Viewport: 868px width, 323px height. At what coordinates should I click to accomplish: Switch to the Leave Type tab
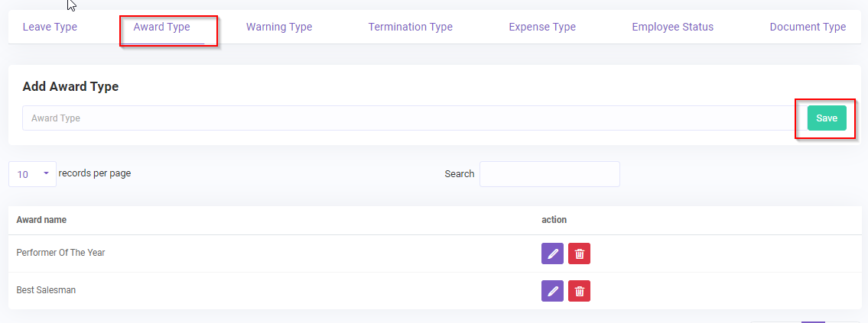click(x=50, y=27)
